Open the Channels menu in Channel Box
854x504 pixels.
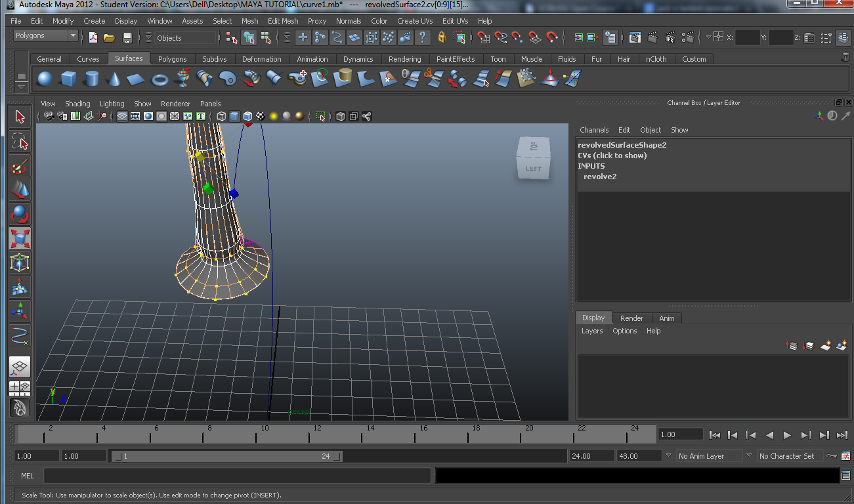click(594, 130)
